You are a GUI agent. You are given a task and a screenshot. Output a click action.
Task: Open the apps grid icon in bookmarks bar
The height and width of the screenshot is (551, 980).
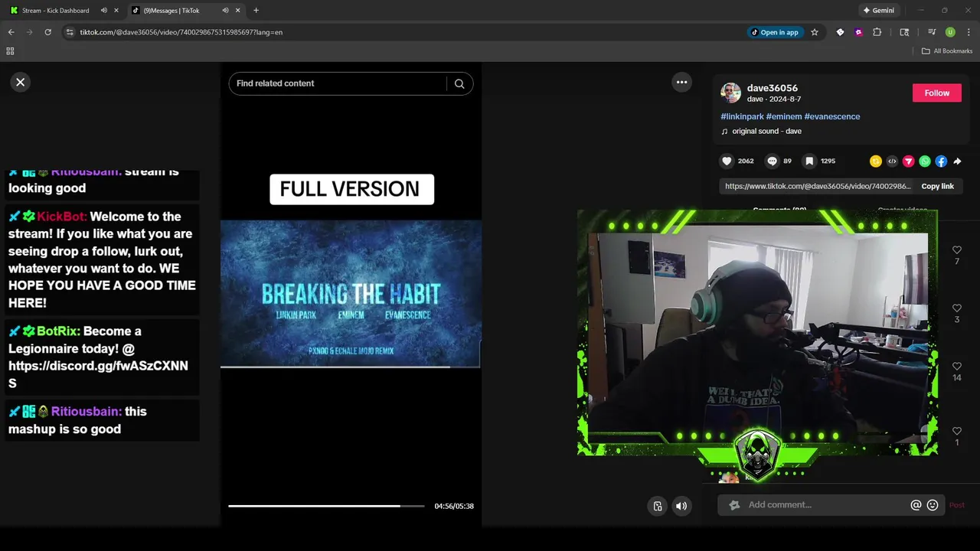coord(10,51)
